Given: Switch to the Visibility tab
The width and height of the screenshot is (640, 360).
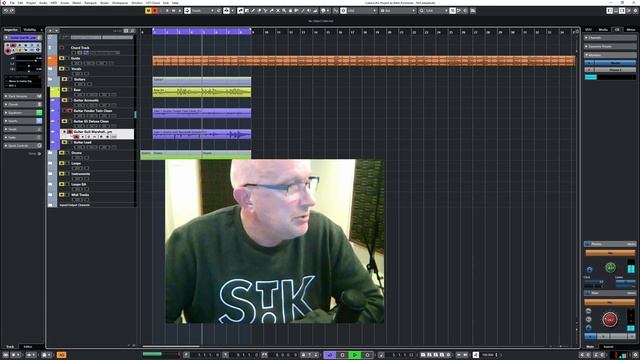Looking at the screenshot, I should 29,30.
